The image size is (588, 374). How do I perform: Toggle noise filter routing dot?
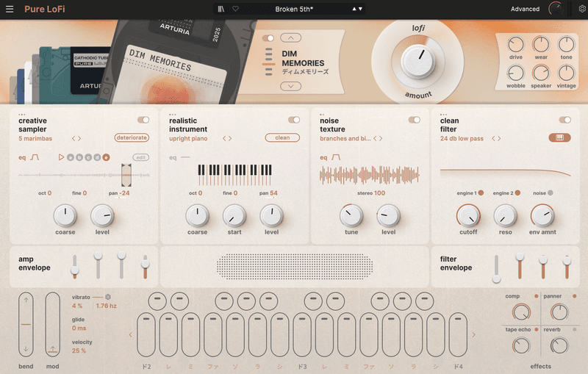[x=550, y=193]
